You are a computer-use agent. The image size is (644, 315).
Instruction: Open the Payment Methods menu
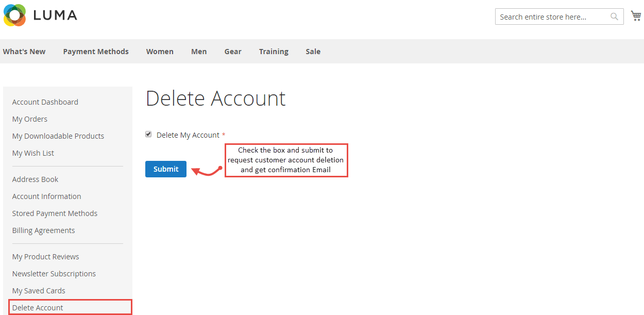click(96, 52)
